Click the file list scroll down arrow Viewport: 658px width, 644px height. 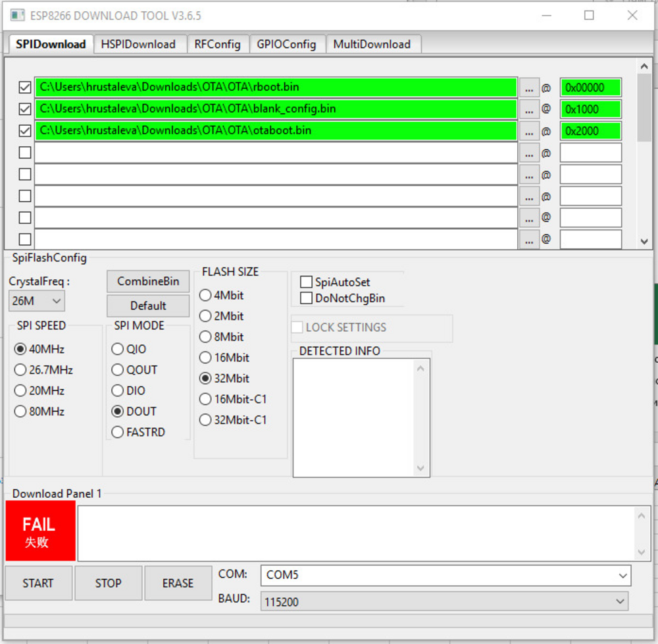(x=644, y=242)
